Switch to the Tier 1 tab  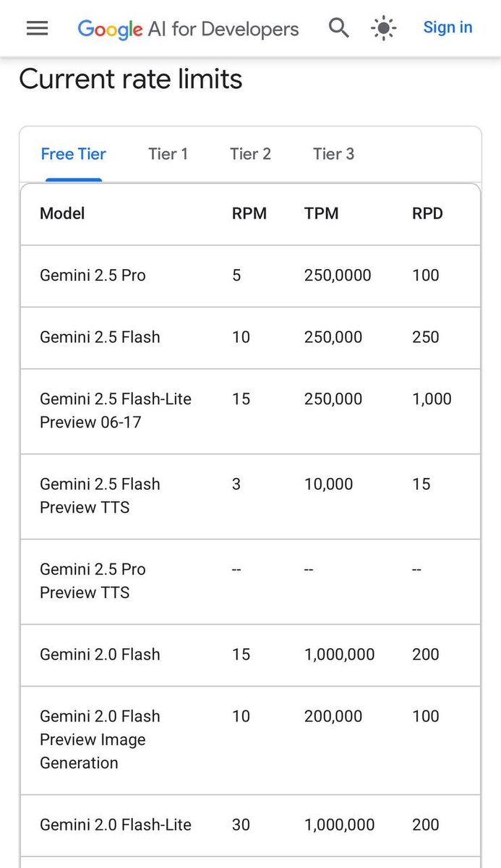pyautogui.click(x=168, y=154)
